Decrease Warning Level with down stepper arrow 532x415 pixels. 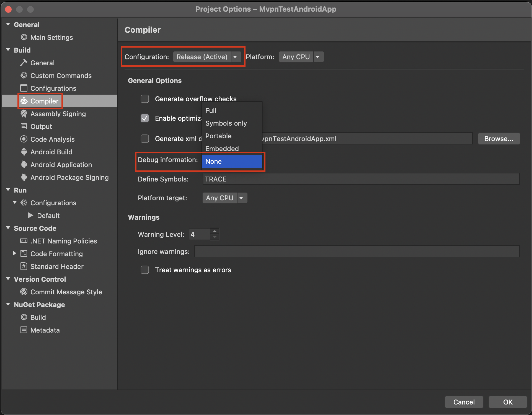[x=215, y=237]
